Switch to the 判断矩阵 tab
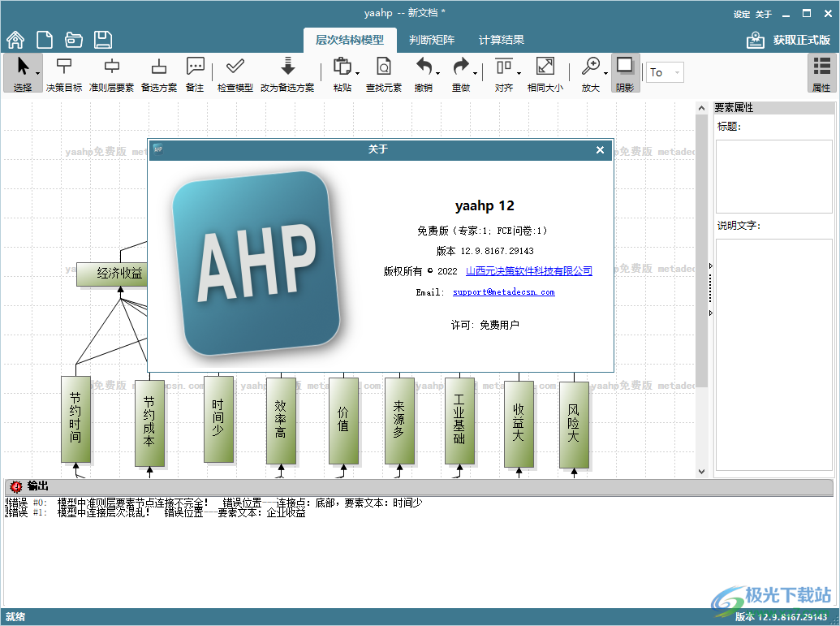The width and height of the screenshot is (840, 626). point(432,39)
